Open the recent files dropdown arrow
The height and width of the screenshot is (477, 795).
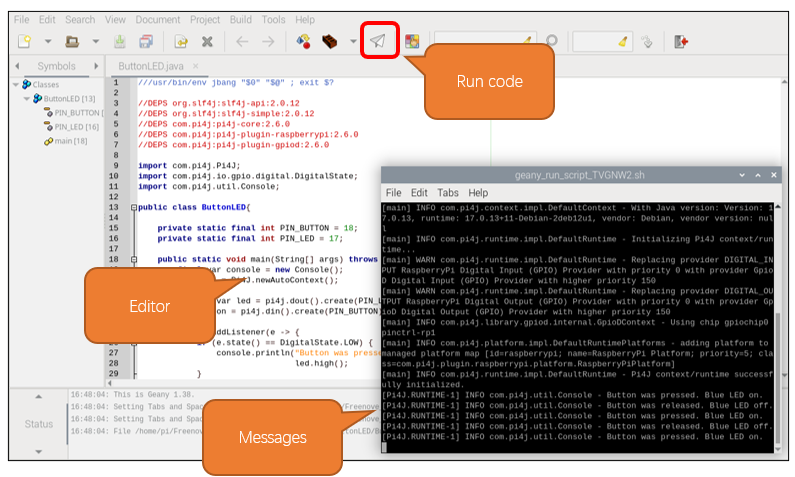(x=95, y=41)
